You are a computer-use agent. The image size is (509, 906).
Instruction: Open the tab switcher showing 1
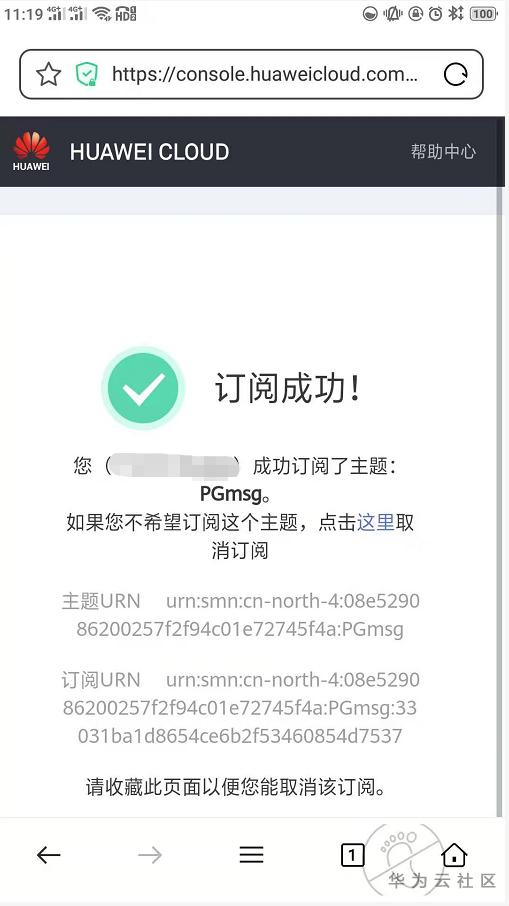(x=352, y=855)
